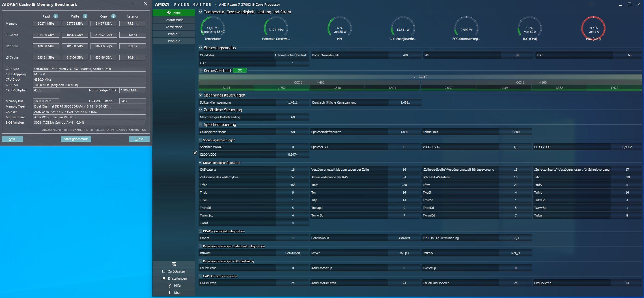Collapse the DRAM-Timingkonfiguration section
Viewport: 644px width, 298px height.
(200, 163)
